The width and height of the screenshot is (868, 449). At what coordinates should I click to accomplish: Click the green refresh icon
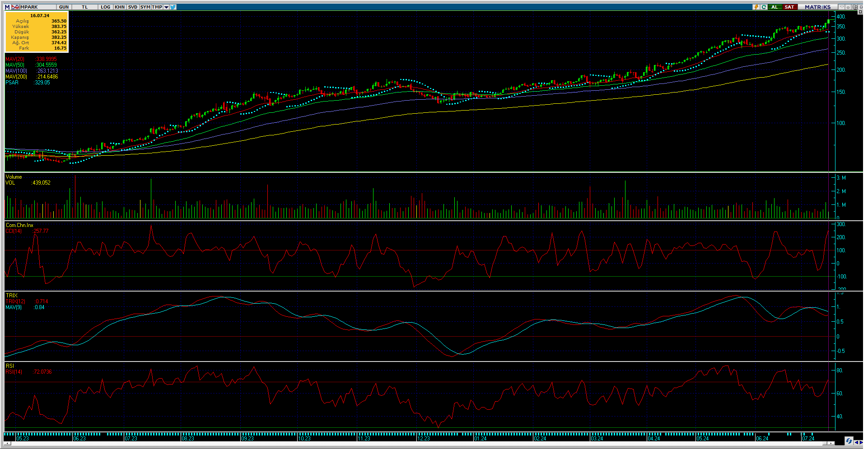(x=764, y=7)
